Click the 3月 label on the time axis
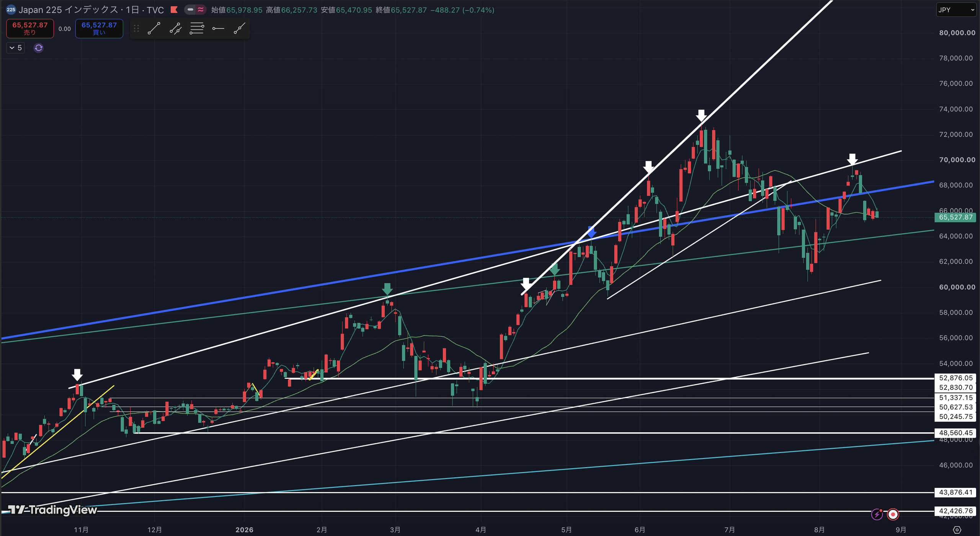This screenshot has width=980, height=536. pyautogui.click(x=395, y=530)
